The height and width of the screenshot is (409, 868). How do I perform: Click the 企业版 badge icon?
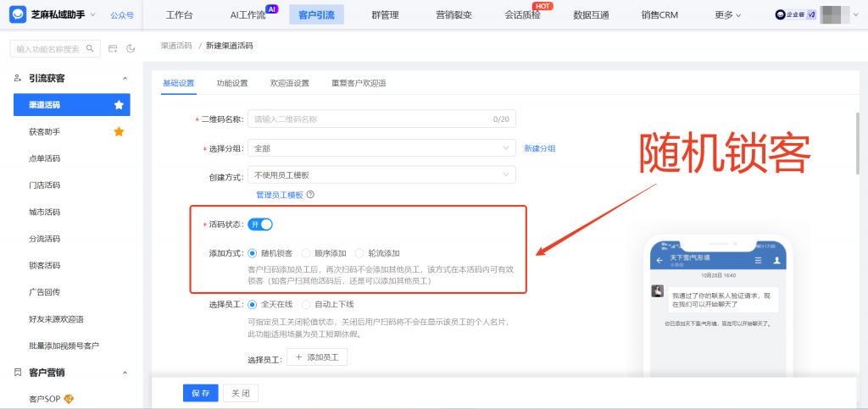pos(796,15)
